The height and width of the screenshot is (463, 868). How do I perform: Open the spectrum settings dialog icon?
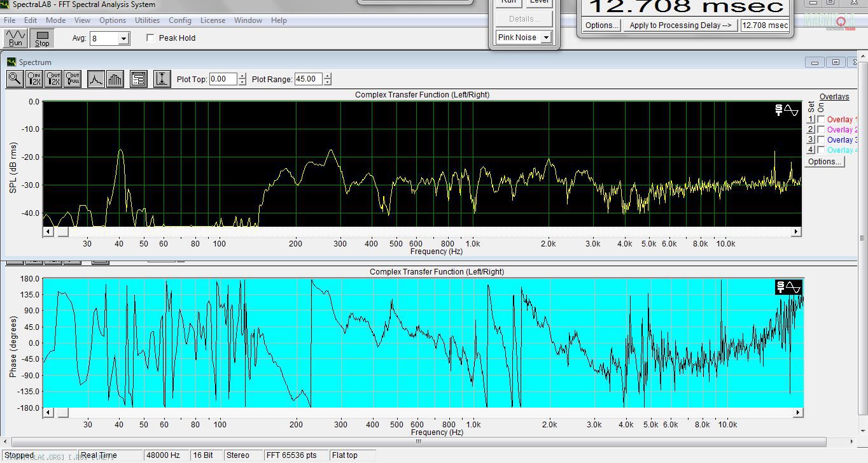coord(139,79)
